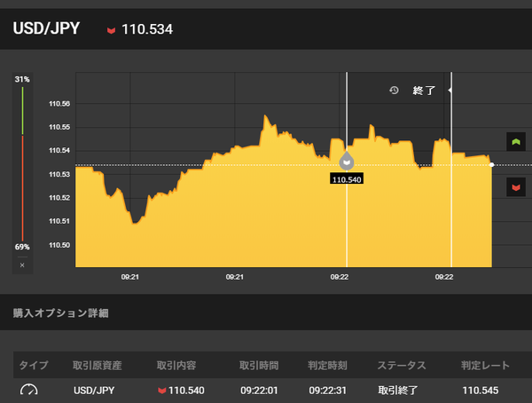This screenshot has height=403, width=532.
Task: Click the red portion of the sentiment bar
Action: tap(23, 188)
